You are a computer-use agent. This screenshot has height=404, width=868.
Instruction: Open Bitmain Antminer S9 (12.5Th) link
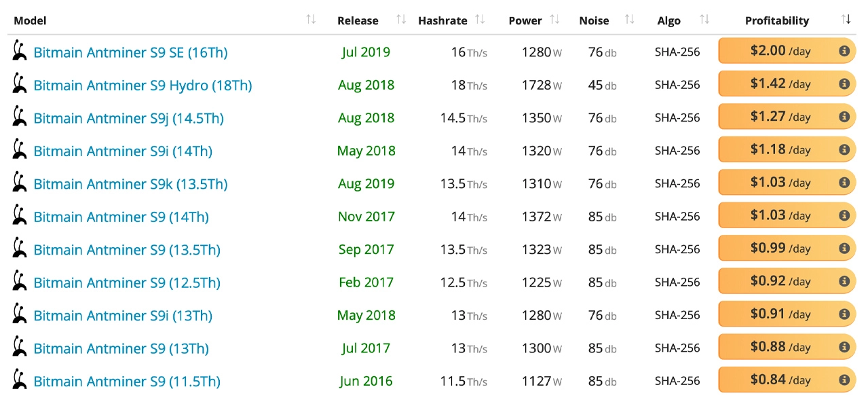pos(127,282)
